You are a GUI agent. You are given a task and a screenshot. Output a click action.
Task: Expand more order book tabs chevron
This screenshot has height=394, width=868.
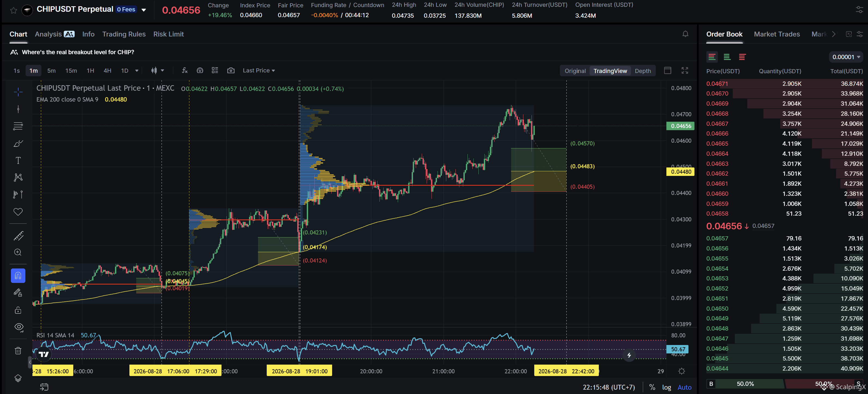click(x=834, y=34)
